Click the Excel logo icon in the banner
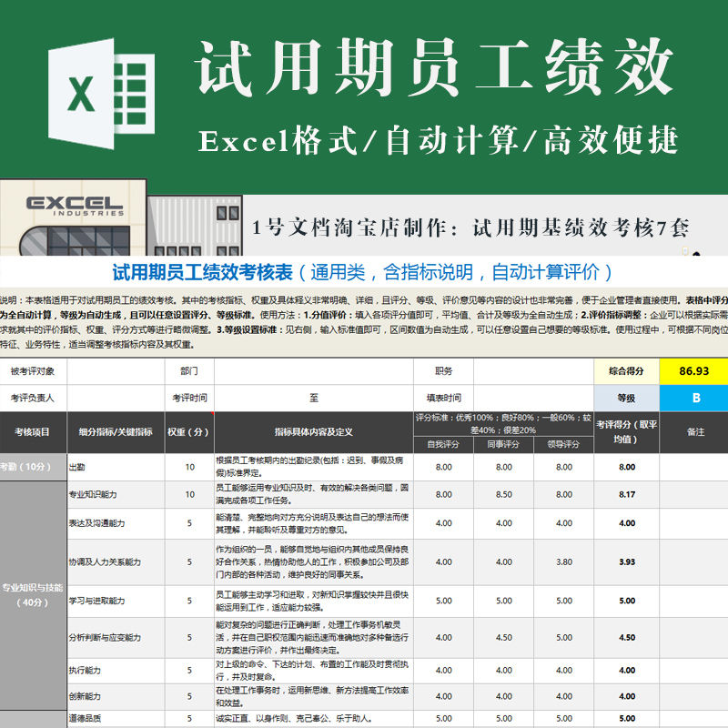Image resolution: width=728 pixels, height=728 pixels. pyautogui.click(x=101, y=94)
